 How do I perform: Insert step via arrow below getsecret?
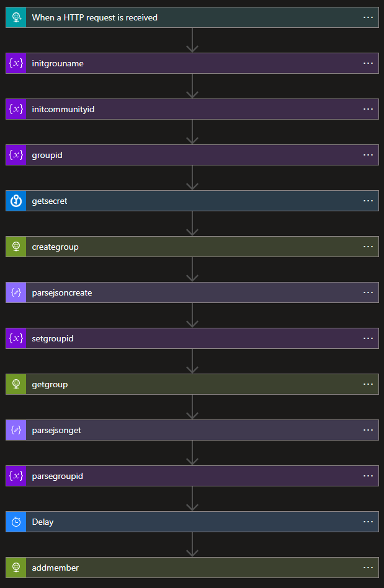tap(192, 224)
